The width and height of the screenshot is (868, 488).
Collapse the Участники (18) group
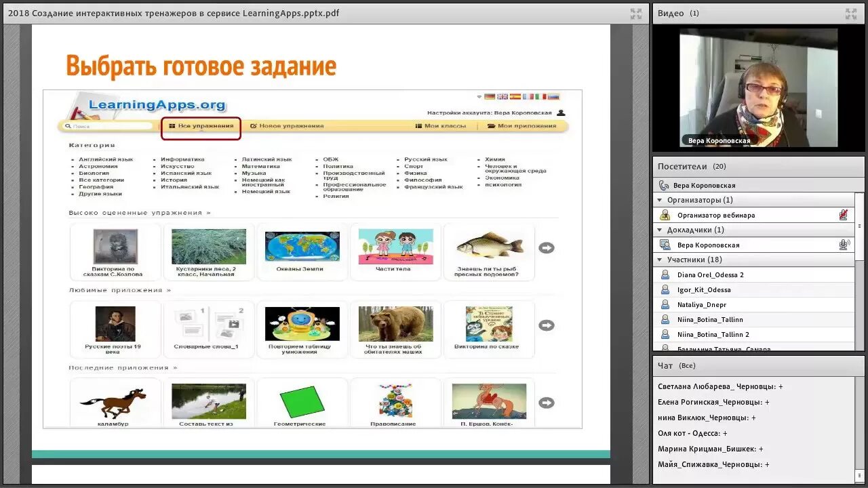coord(659,260)
